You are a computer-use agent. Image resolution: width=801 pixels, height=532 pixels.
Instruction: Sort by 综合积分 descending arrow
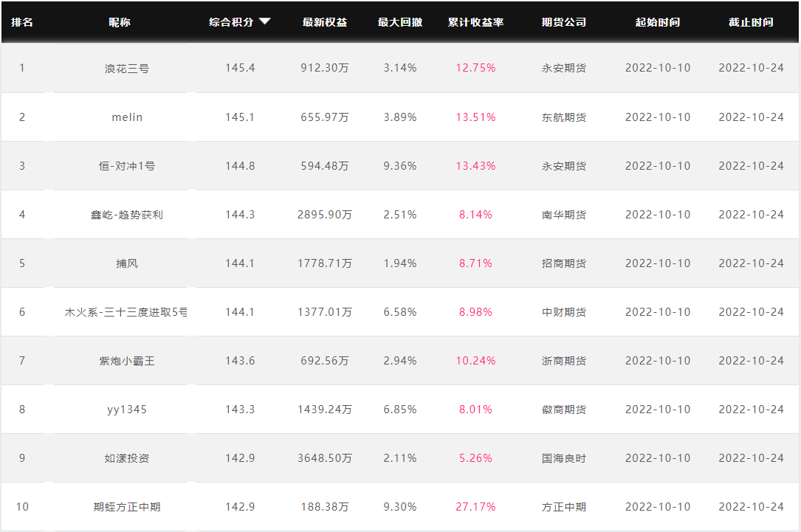click(264, 21)
